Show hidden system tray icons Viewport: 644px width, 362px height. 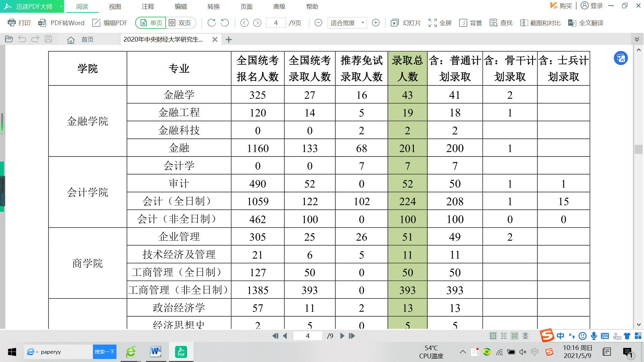463,352
